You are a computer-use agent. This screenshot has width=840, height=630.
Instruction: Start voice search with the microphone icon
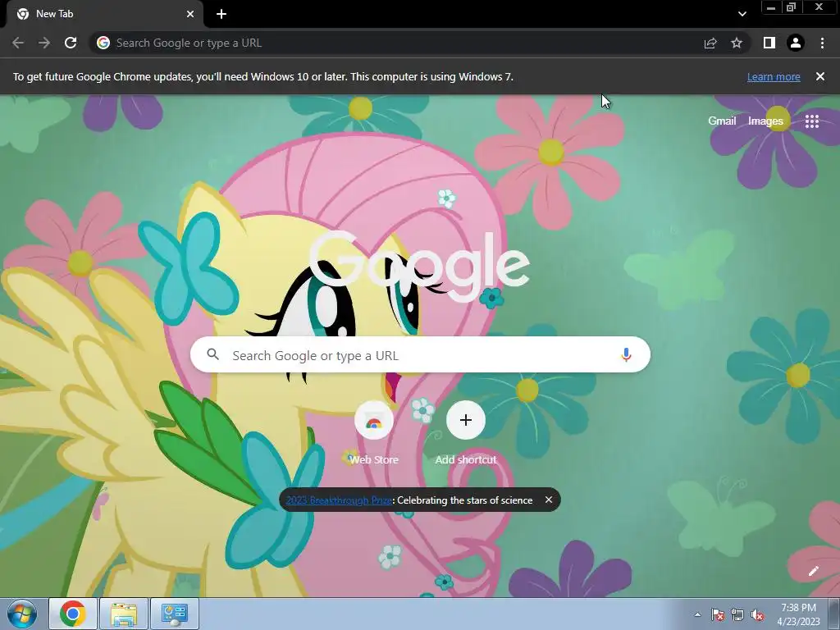coord(626,354)
